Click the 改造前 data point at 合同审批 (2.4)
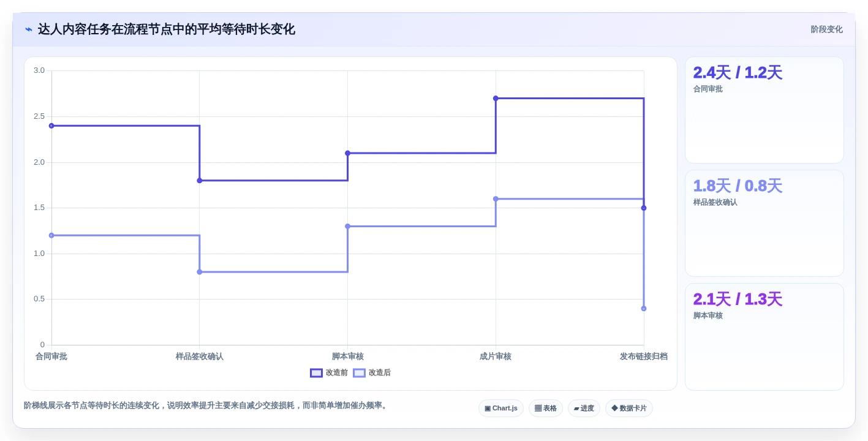868x441 pixels. (51, 126)
